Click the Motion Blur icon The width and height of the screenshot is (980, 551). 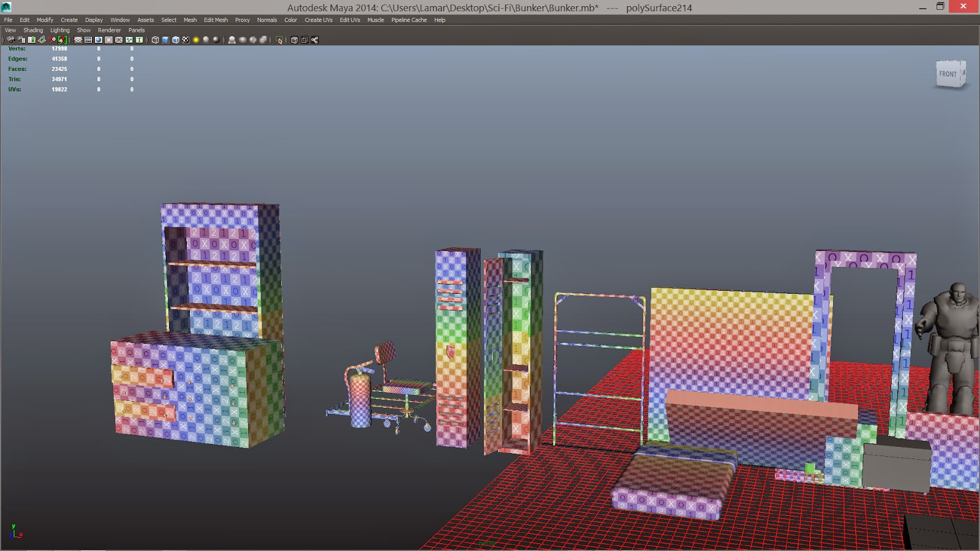click(243, 40)
